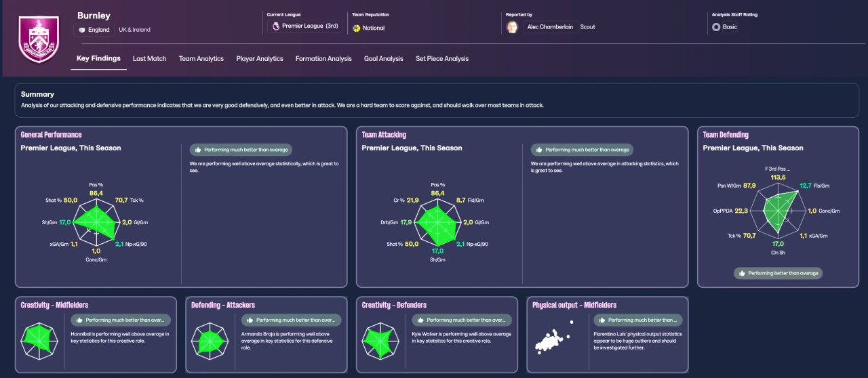Screen dimensions: 868x378
Task: Click the General Performance radar chart
Action: point(96,221)
